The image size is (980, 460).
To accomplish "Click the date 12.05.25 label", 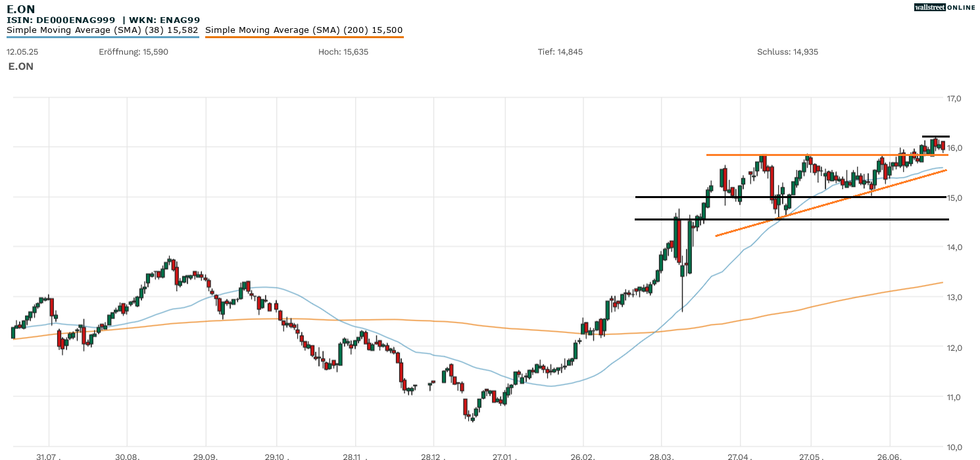I will coord(22,52).
